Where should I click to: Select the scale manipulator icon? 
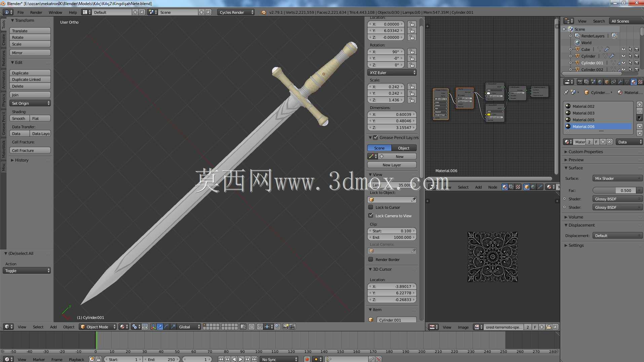(x=173, y=327)
